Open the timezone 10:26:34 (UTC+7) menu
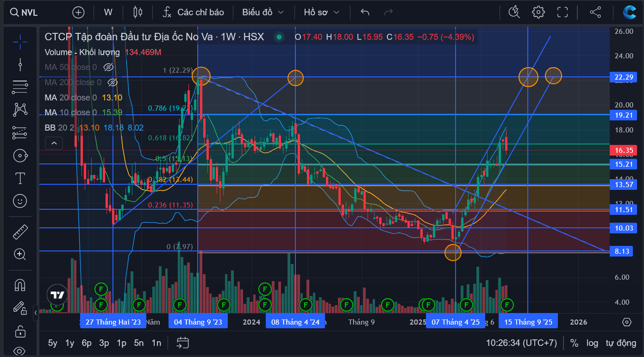The width and height of the screenshot is (644, 357). pyautogui.click(x=521, y=343)
